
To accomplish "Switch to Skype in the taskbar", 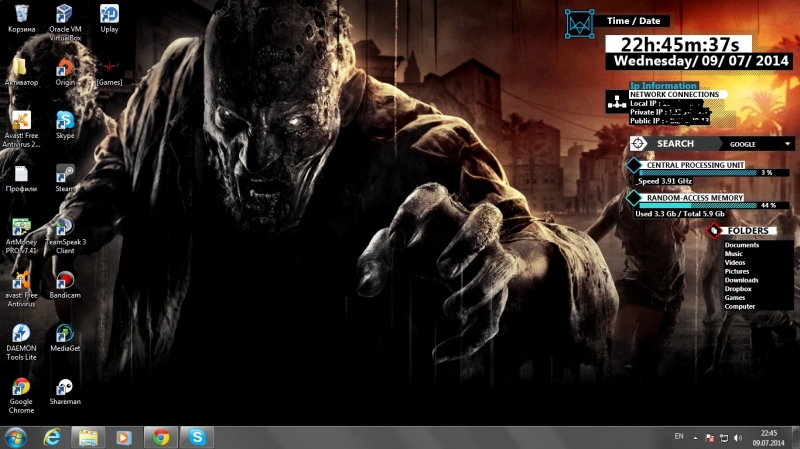I will [x=197, y=438].
